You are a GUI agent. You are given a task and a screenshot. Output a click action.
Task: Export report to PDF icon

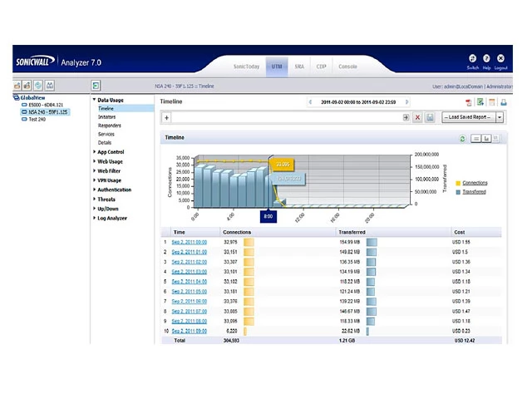point(468,102)
